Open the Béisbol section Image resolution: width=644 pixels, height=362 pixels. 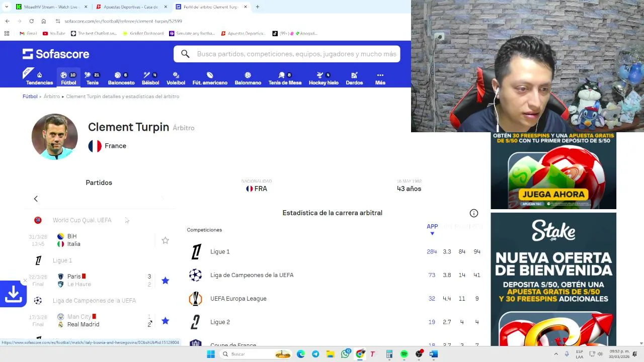[150, 78]
